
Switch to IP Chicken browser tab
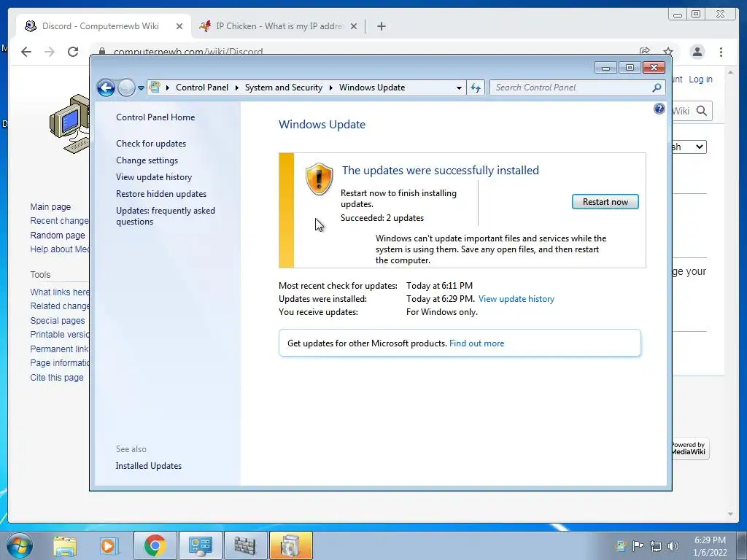[279, 26]
